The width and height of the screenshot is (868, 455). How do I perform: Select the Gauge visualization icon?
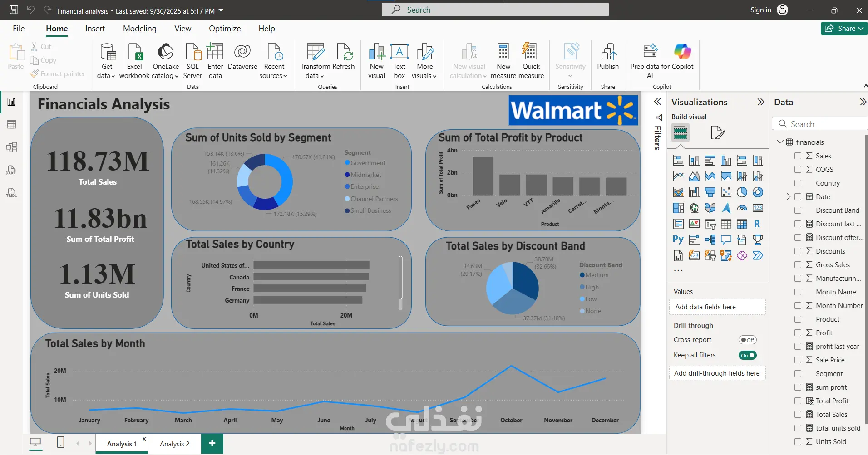pyautogui.click(x=742, y=208)
